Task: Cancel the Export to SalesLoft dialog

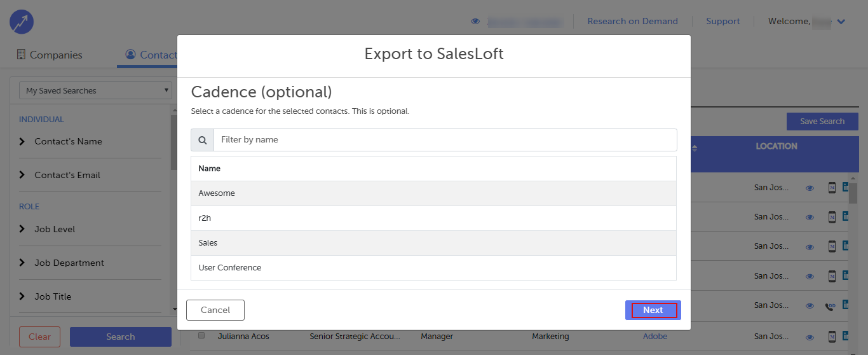Action: 215,310
